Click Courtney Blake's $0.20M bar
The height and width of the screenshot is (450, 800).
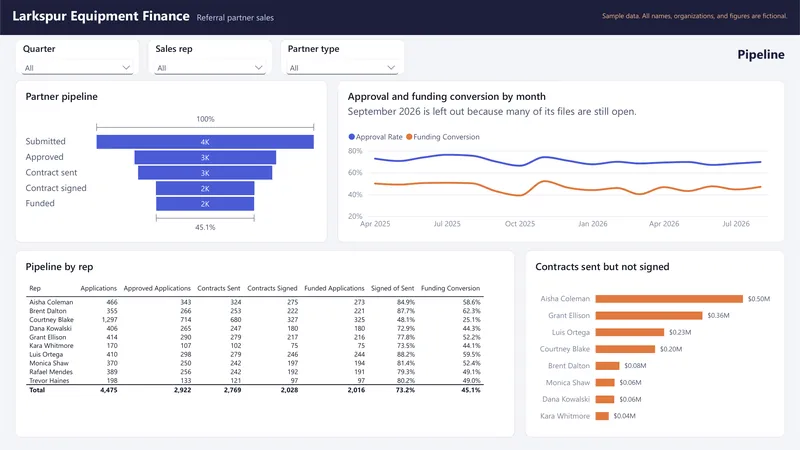pos(625,349)
